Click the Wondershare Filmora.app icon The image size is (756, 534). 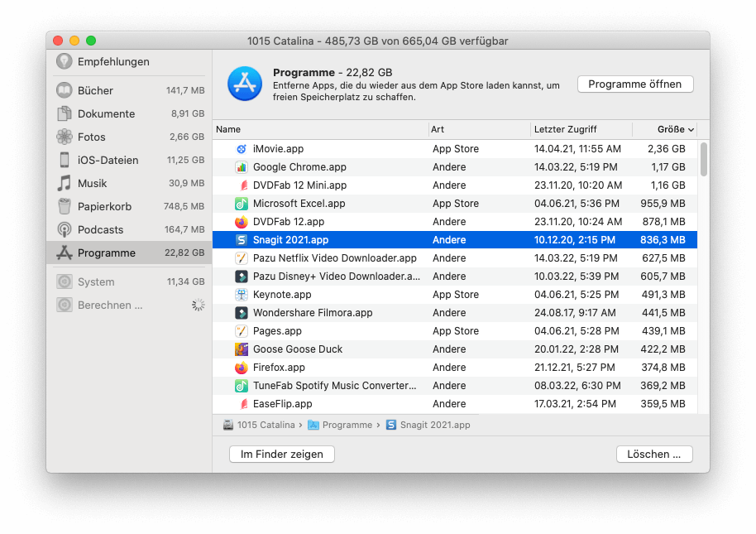(x=241, y=313)
